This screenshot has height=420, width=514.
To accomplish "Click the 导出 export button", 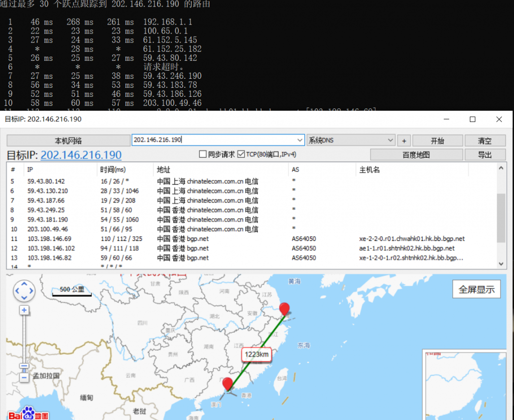I will coord(485,155).
